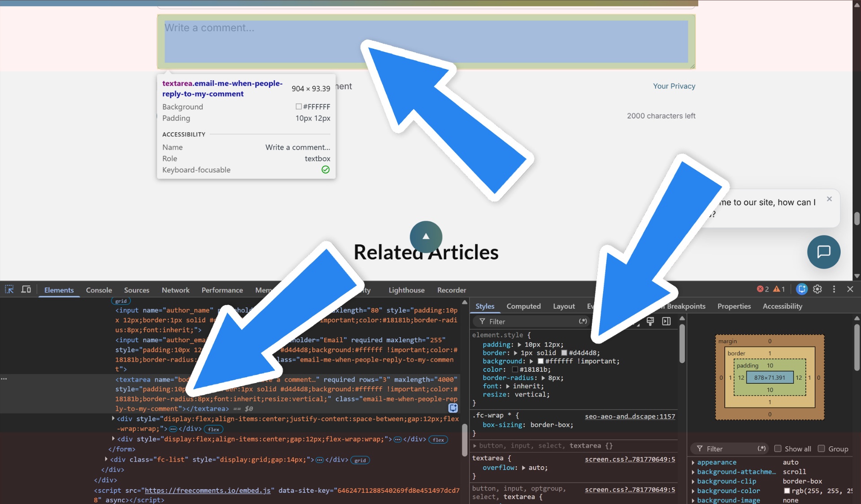861x504 pixels.
Task: Click the #d4d4d8 border color swatch
Action: (564, 353)
